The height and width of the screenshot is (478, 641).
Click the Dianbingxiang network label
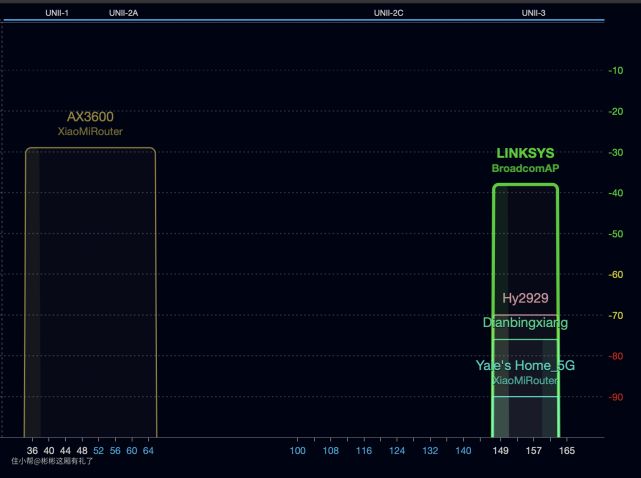click(525, 323)
